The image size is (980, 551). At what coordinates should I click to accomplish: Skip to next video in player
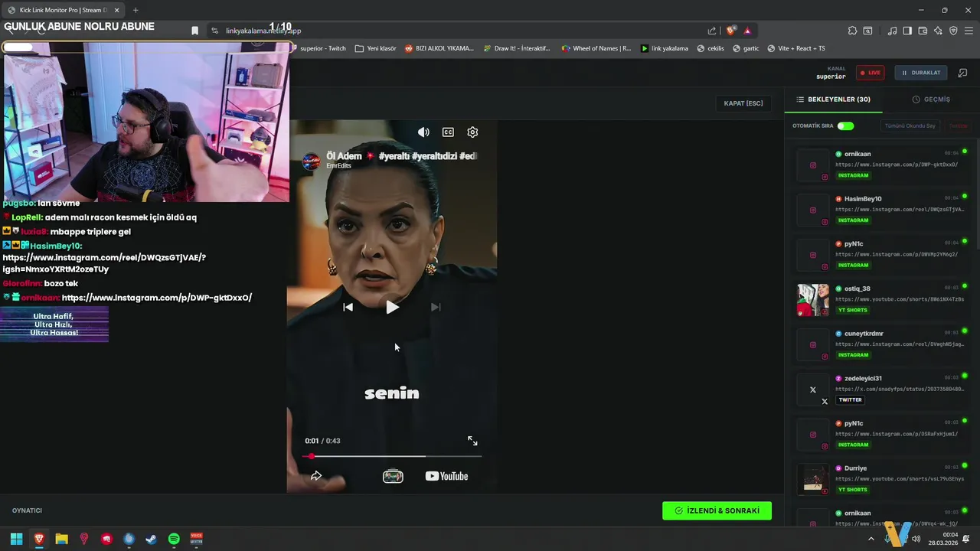[x=436, y=307]
